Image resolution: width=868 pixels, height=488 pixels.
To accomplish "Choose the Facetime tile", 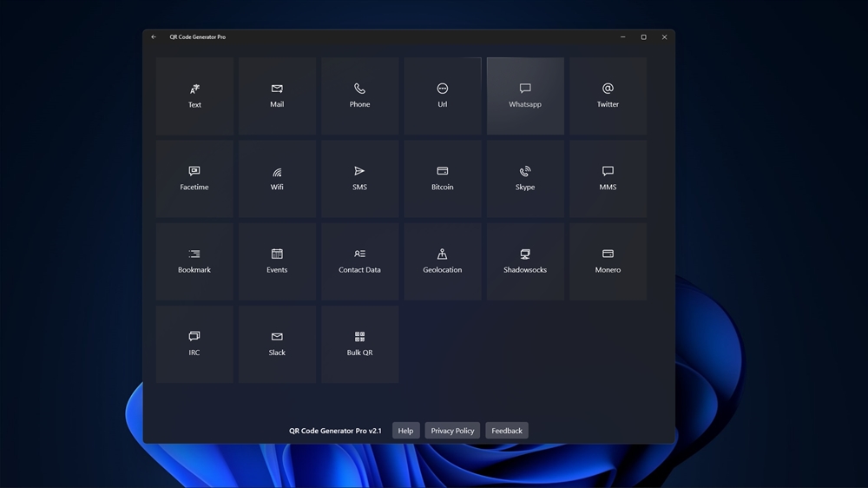I will 194,178.
